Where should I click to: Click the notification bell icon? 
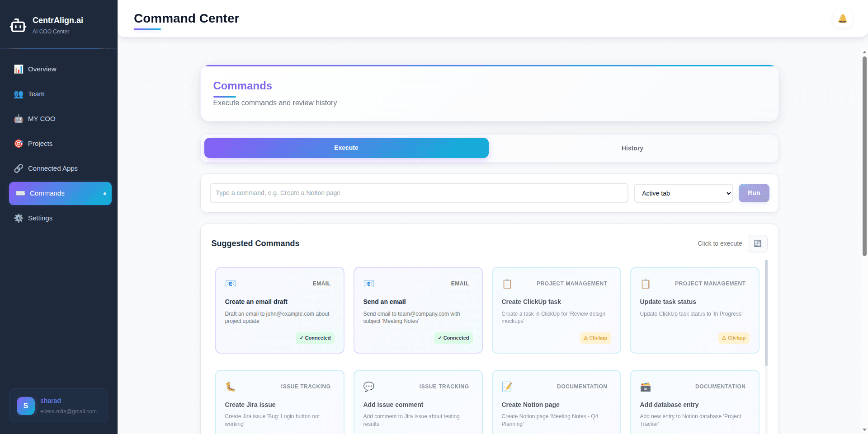point(842,19)
